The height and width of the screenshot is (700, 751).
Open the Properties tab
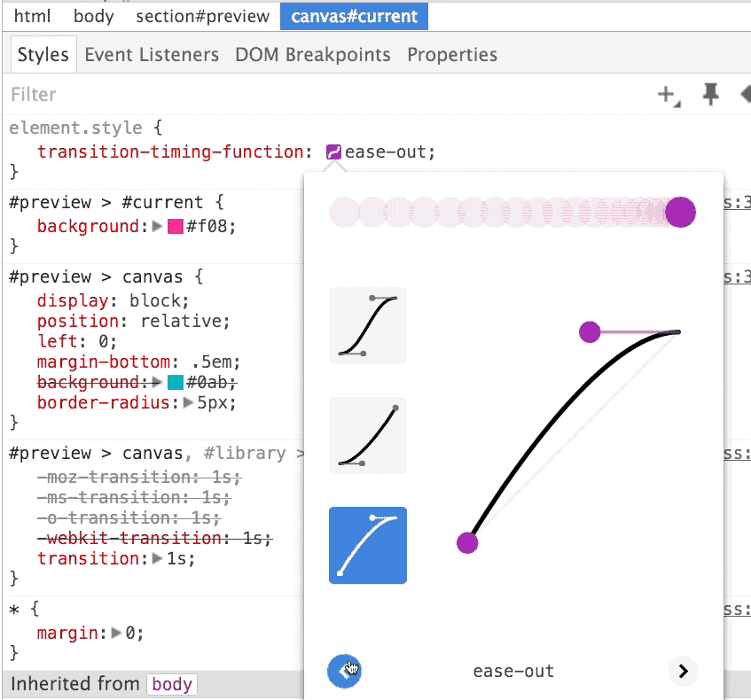pyautogui.click(x=452, y=55)
